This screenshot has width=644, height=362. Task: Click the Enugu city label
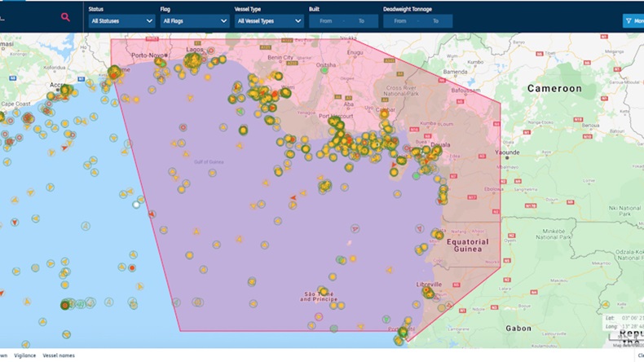[x=355, y=53]
